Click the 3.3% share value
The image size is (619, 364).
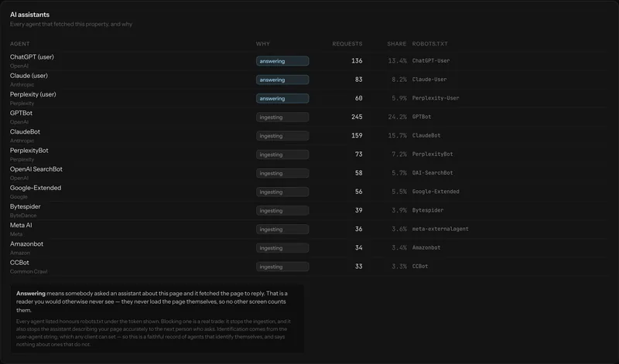pyautogui.click(x=399, y=266)
